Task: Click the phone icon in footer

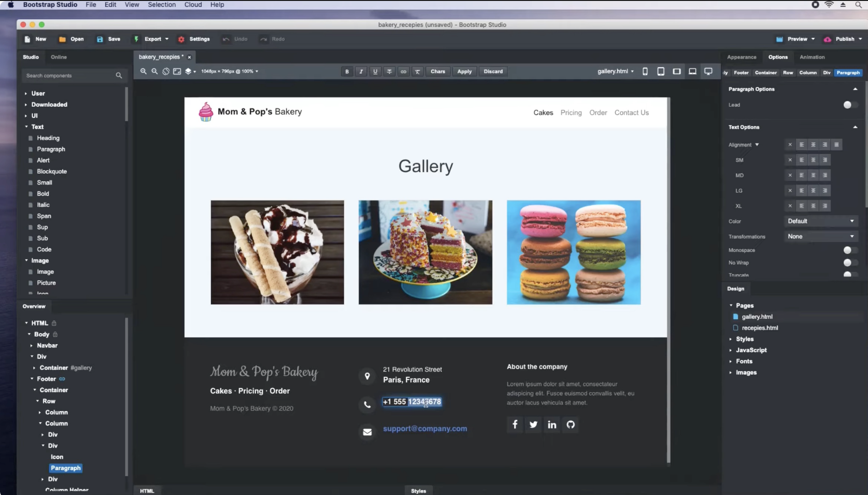Action: pos(367,405)
